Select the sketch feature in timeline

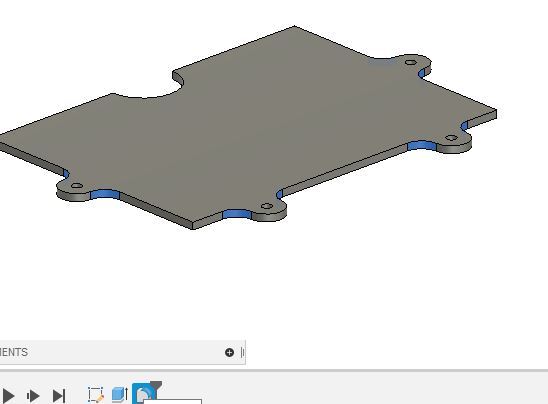coord(95,395)
